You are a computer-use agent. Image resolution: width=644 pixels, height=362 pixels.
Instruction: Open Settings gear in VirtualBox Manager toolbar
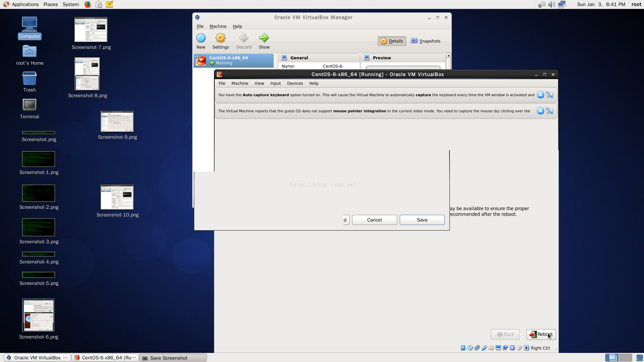221,38
